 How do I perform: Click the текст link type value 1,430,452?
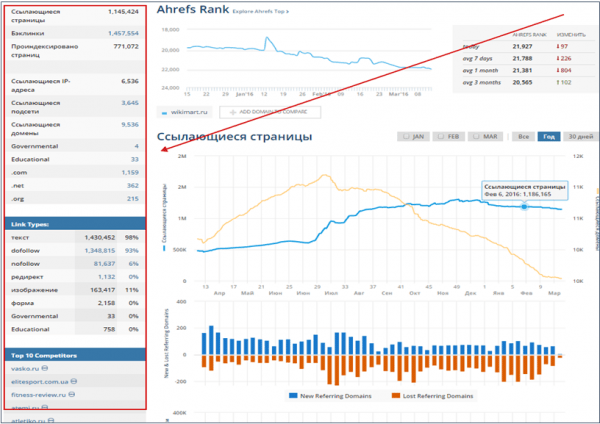100,237
